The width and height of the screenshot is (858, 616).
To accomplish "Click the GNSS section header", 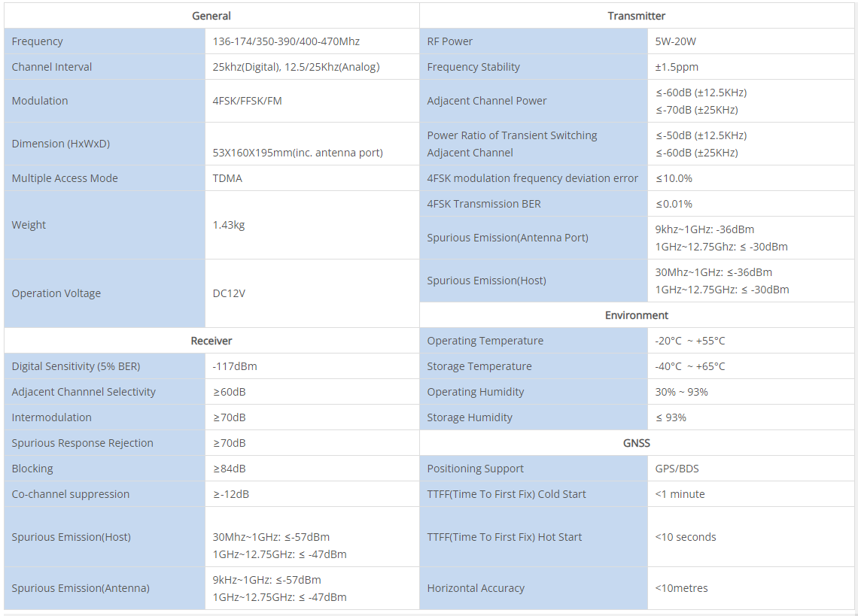I will click(x=636, y=443).
